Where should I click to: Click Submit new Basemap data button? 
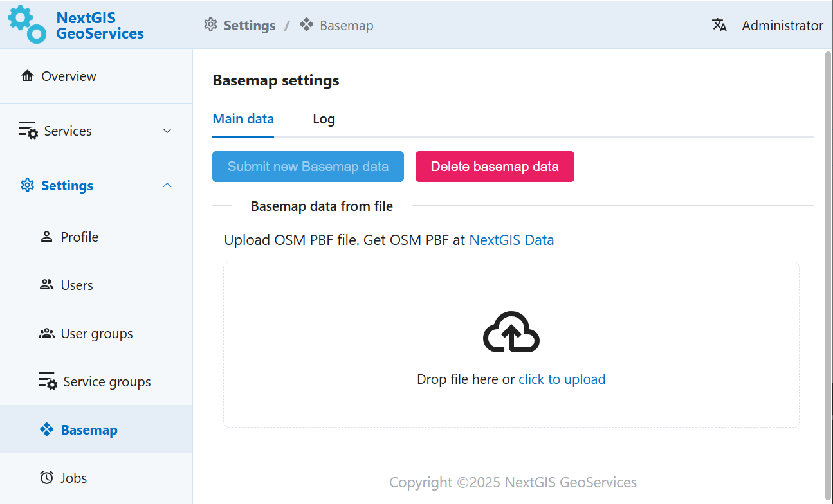pyautogui.click(x=308, y=166)
